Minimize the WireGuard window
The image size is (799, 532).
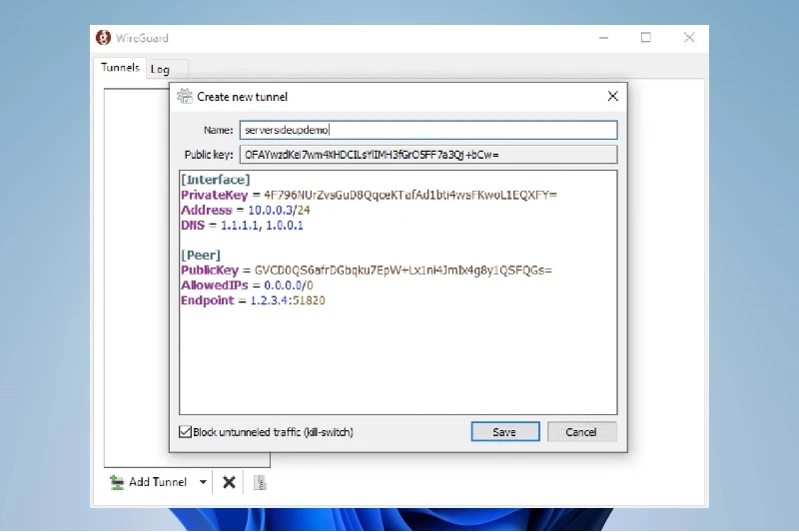(604, 38)
